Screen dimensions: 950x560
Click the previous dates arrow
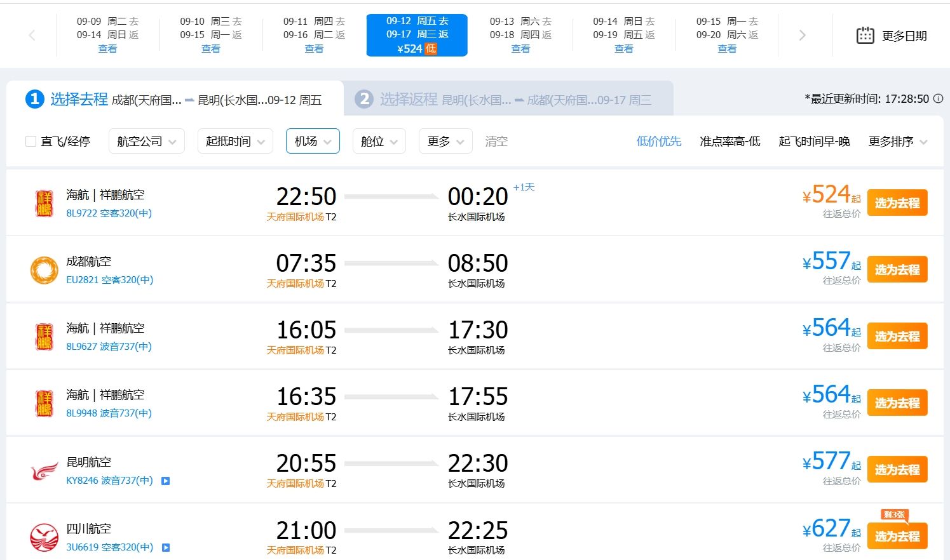(x=32, y=36)
